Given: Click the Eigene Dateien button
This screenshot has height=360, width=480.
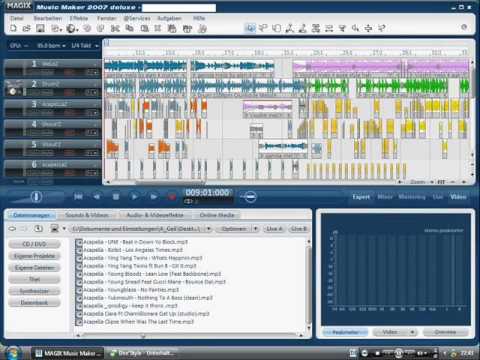Looking at the screenshot, I should click(34, 268).
